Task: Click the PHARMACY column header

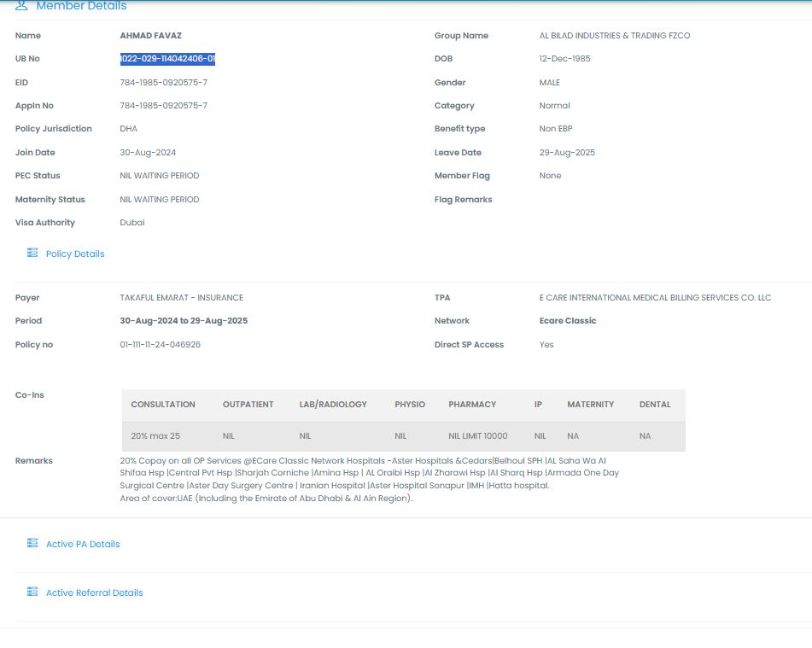Action: 472,405
